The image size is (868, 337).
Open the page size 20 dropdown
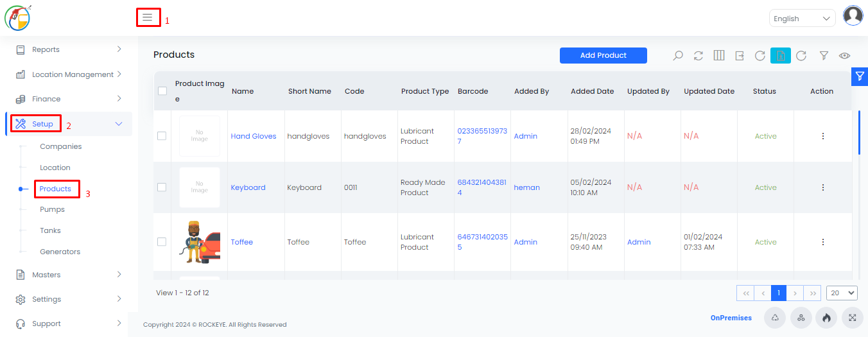[x=842, y=293]
